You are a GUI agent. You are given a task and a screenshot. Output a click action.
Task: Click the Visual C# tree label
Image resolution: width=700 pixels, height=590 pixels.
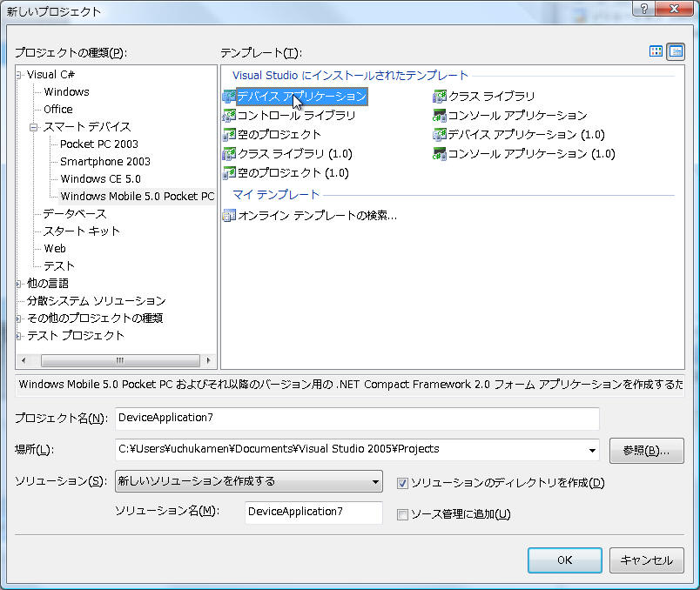pos(50,75)
